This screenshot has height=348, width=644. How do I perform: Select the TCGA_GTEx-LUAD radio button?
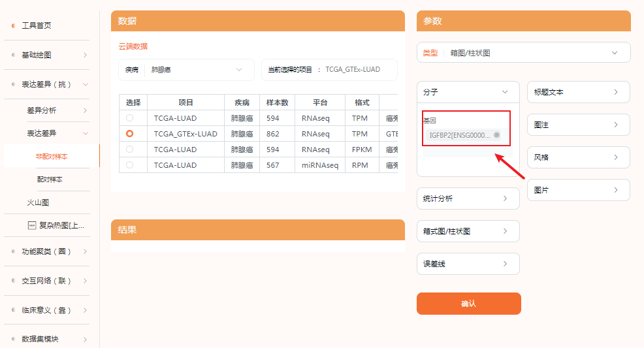coord(129,133)
